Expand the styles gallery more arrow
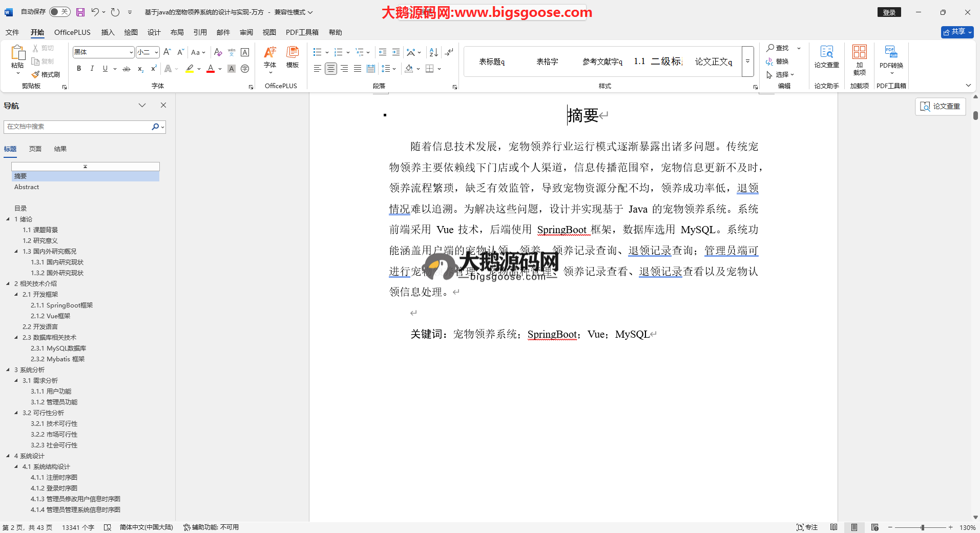 (747, 61)
